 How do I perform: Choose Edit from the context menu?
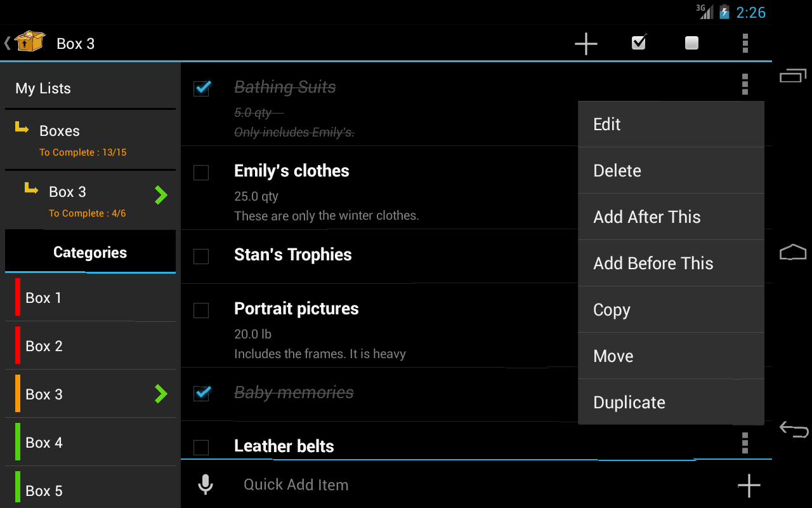pyautogui.click(x=671, y=124)
